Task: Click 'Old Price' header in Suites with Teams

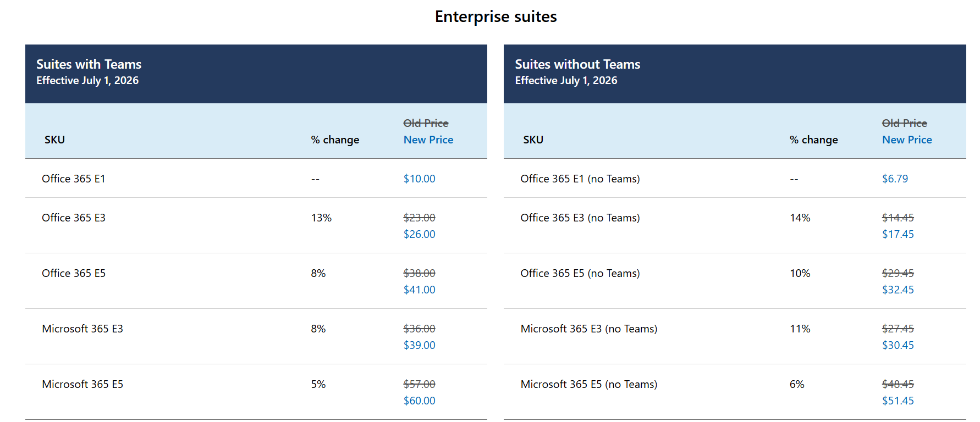Action: 426,123
